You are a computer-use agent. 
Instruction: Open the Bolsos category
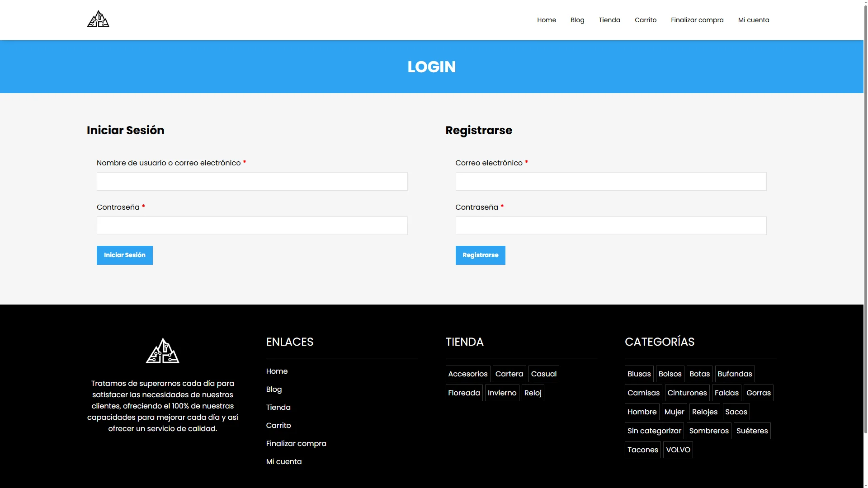[670, 374]
